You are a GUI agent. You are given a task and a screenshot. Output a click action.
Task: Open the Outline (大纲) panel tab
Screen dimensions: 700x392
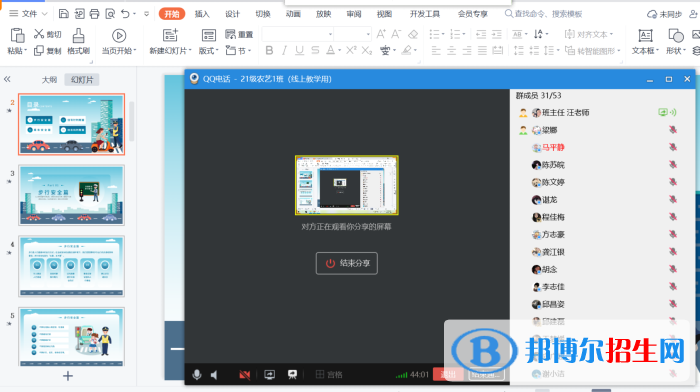point(49,79)
